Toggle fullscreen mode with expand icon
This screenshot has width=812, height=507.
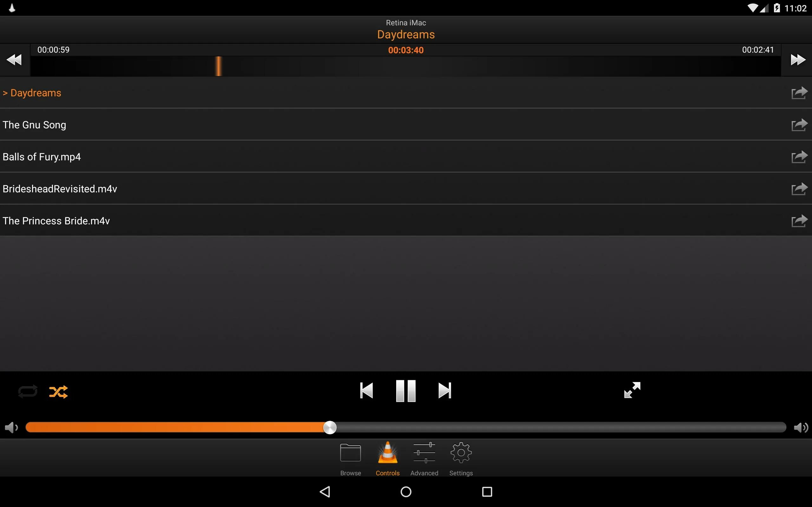(631, 391)
